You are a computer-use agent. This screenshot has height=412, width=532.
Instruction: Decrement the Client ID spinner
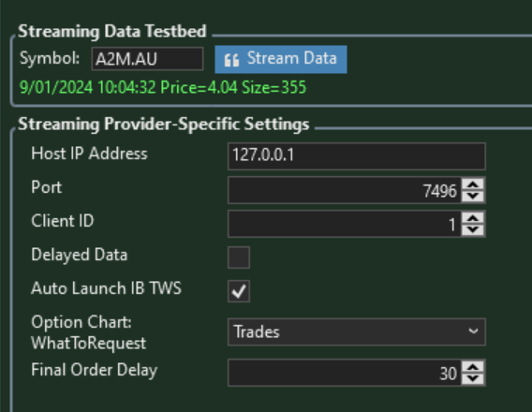click(x=473, y=229)
